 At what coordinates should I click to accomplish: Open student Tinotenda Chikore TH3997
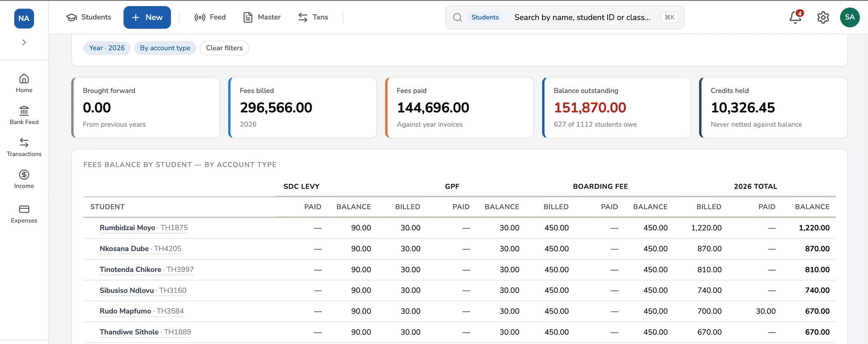click(x=147, y=269)
